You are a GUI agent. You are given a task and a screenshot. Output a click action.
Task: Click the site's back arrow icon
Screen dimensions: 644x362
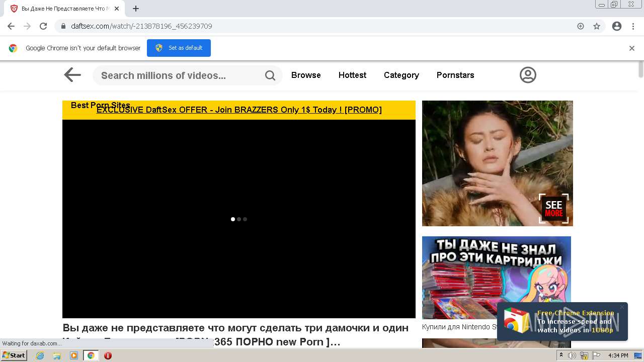click(x=72, y=75)
